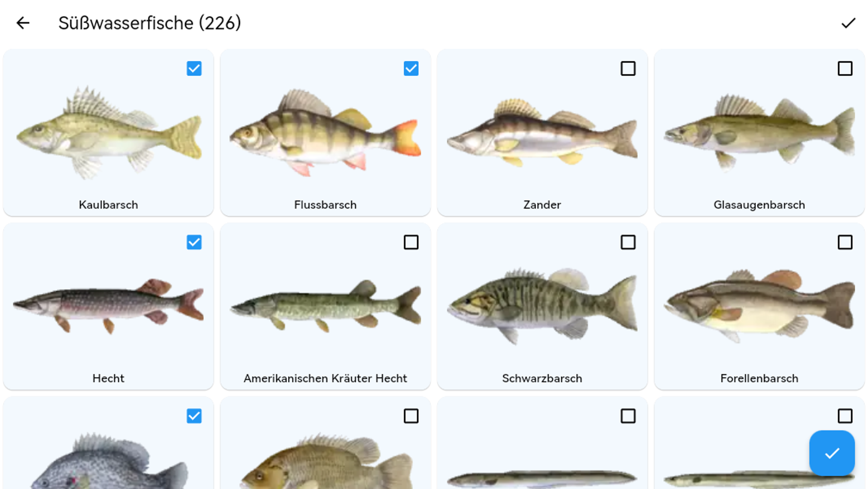Select the Schwarzbarsch checkbox

coord(628,242)
